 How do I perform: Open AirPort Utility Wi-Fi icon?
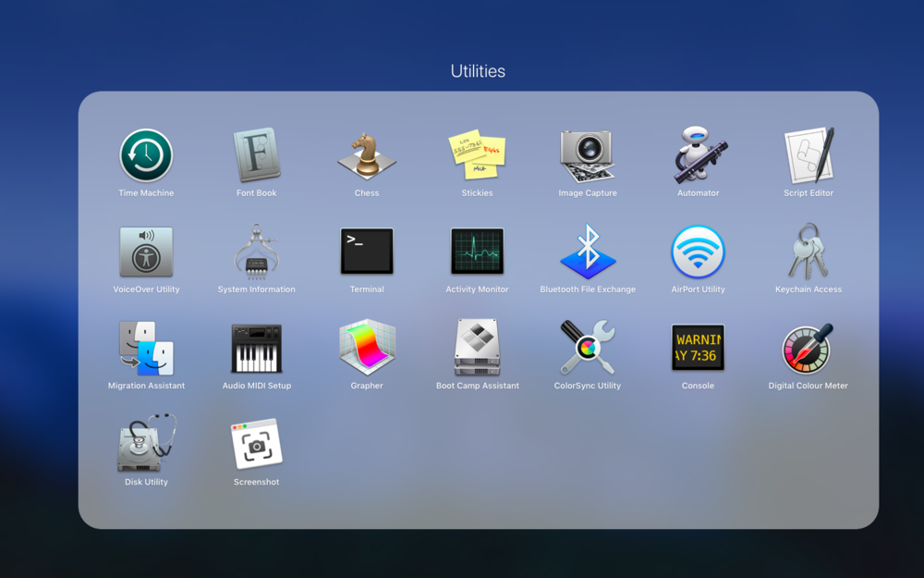tap(699, 252)
